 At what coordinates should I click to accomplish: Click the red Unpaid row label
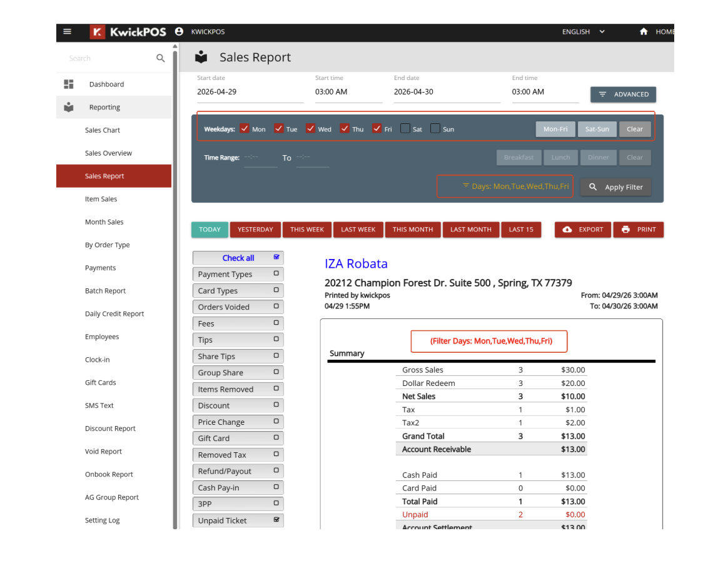(415, 514)
